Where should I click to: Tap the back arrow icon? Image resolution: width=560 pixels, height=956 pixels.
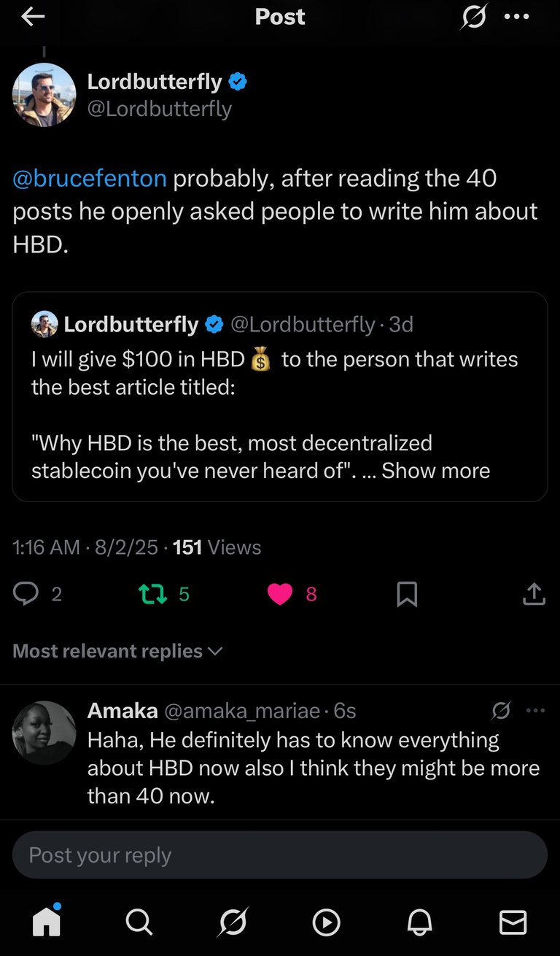click(x=33, y=18)
